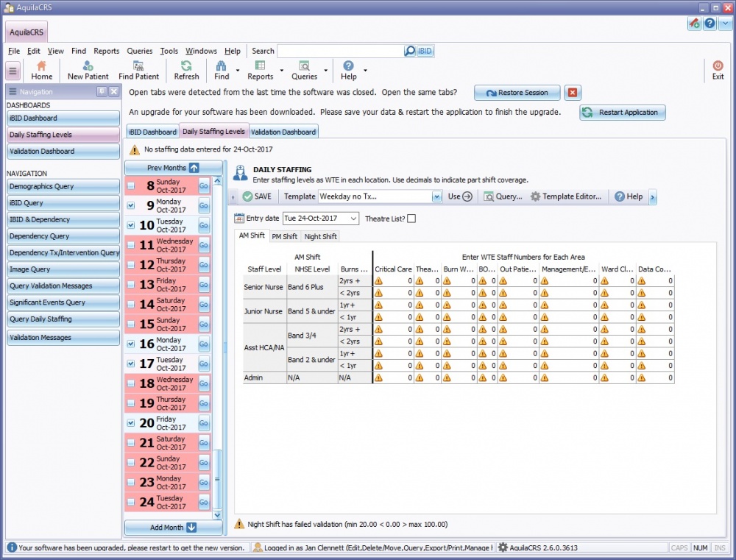Click the blue Help question mark icon
Screen dimensions: 736x560
(708, 24)
